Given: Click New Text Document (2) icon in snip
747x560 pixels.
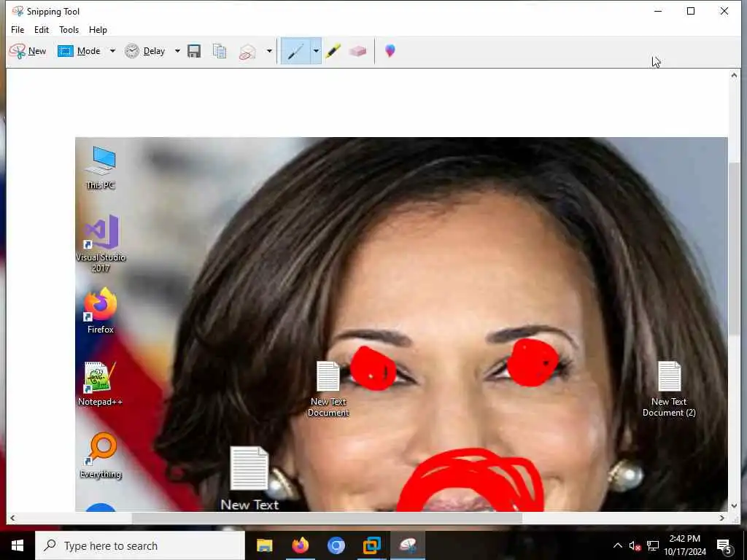Looking at the screenshot, I should [x=669, y=389].
